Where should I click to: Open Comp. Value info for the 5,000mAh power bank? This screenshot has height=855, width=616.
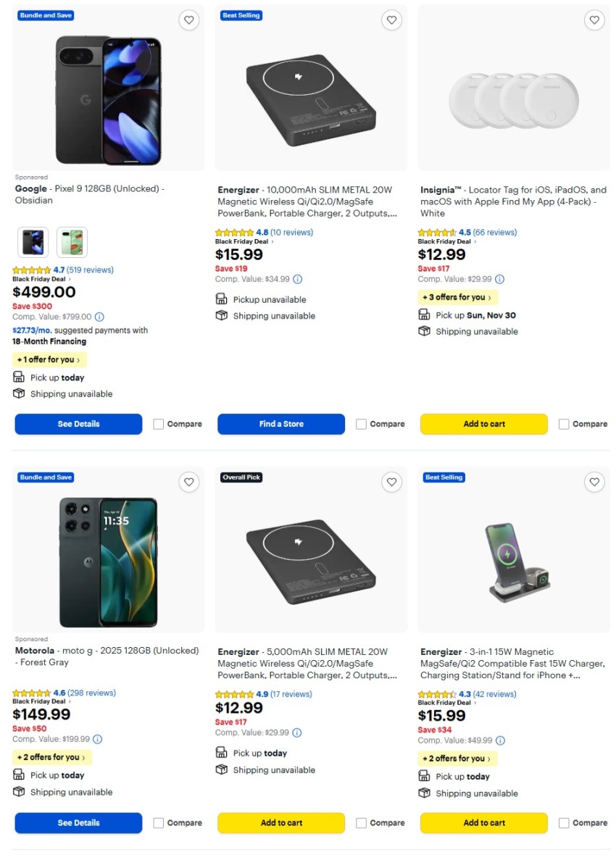(x=296, y=733)
